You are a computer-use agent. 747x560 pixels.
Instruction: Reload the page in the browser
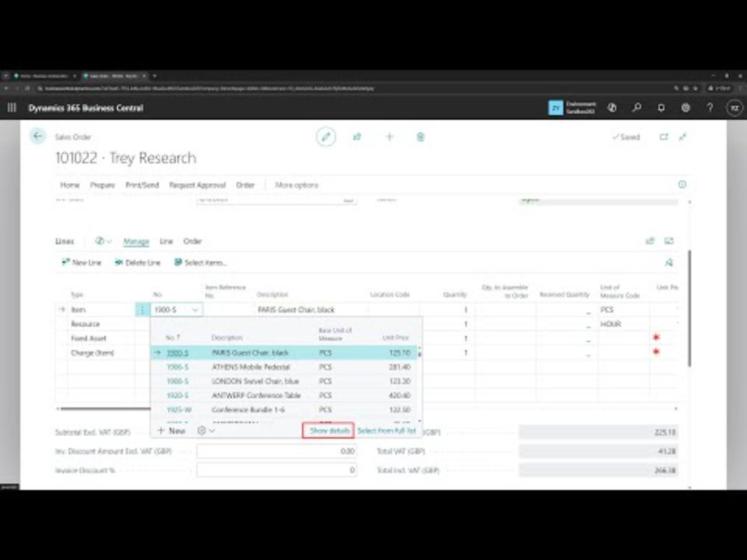(27, 88)
